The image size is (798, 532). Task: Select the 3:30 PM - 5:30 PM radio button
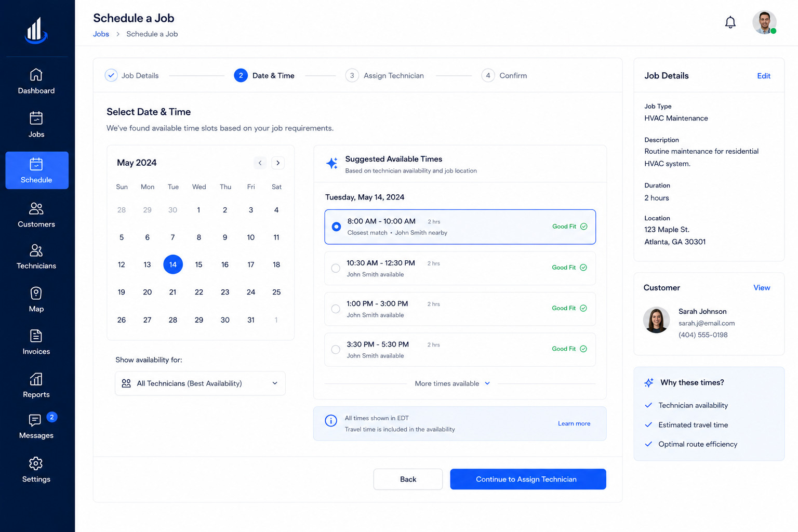336,350
